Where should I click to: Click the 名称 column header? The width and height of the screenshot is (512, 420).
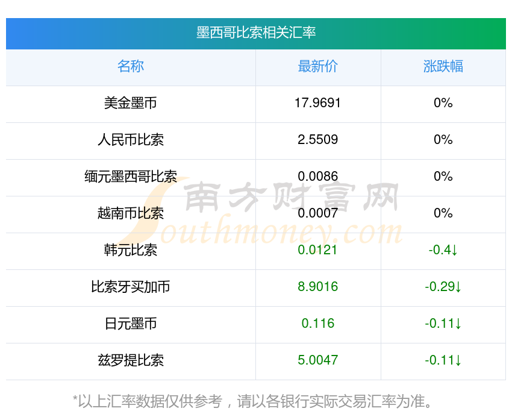click(131, 66)
